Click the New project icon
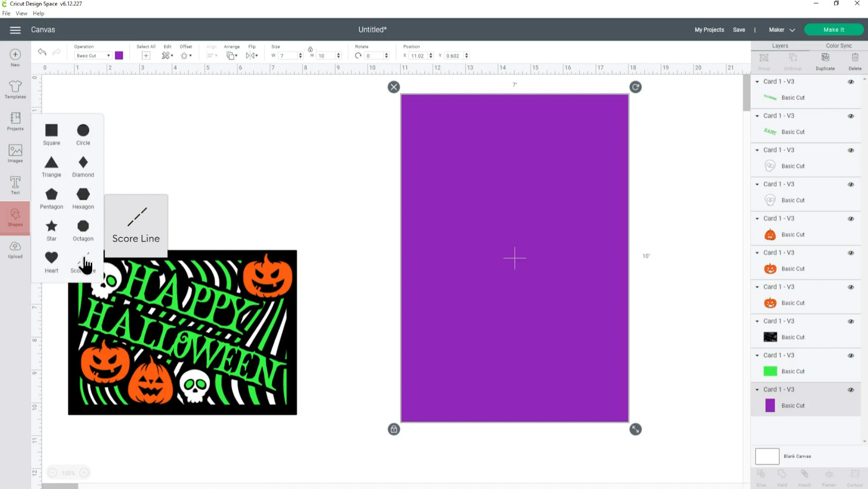Viewport: 868px width, 489px height. point(15,57)
